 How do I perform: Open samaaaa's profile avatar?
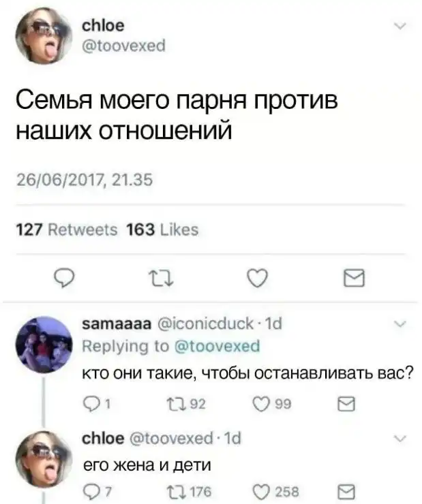[x=44, y=345]
